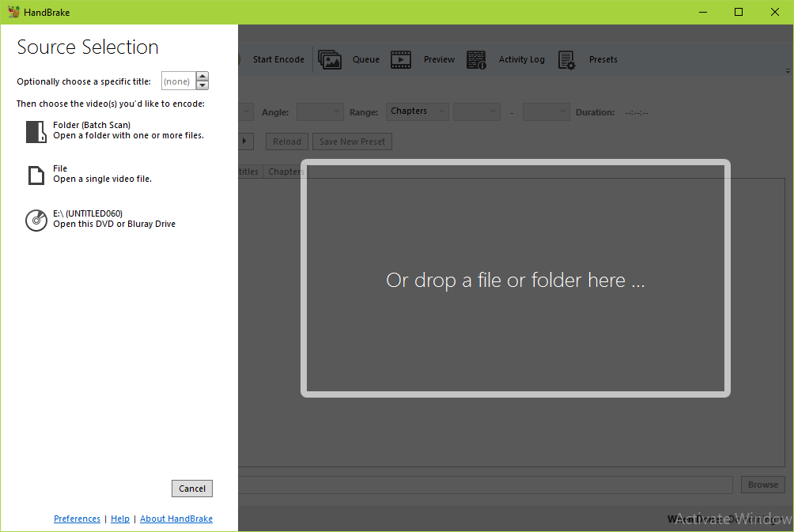
Task: Maximize the HandBrake window
Action: [739, 12]
